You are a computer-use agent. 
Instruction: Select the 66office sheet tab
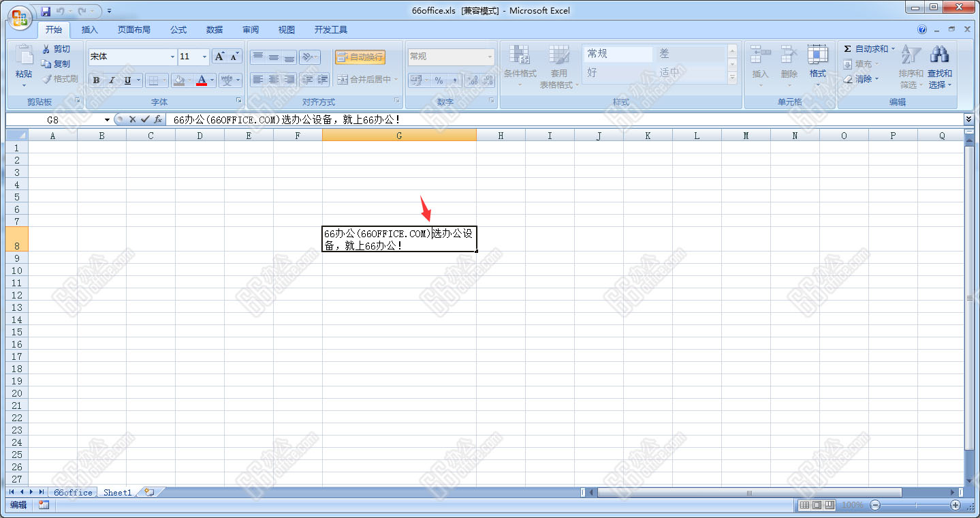point(73,492)
